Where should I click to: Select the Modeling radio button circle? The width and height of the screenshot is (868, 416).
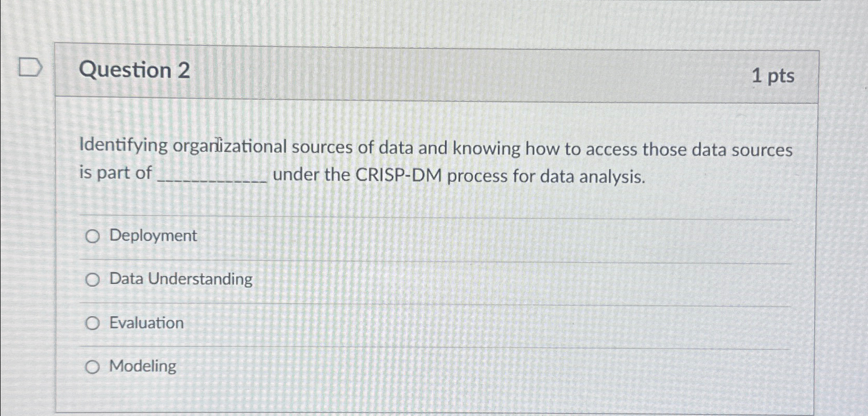pos(93,367)
